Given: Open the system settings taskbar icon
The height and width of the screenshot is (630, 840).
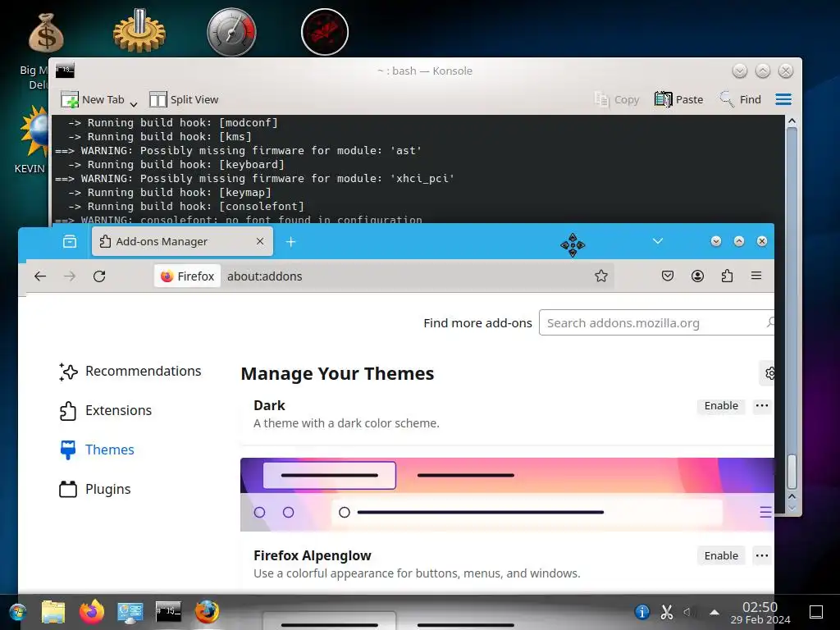Looking at the screenshot, I should [x=130, y=612].
